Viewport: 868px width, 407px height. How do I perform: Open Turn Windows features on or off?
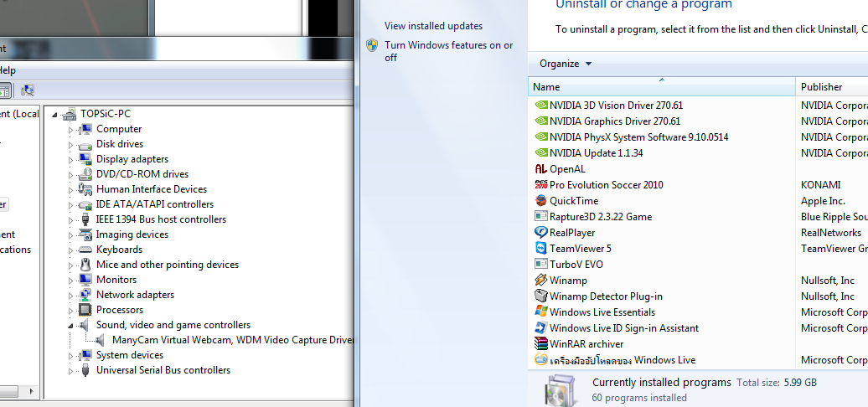[448, 51]
